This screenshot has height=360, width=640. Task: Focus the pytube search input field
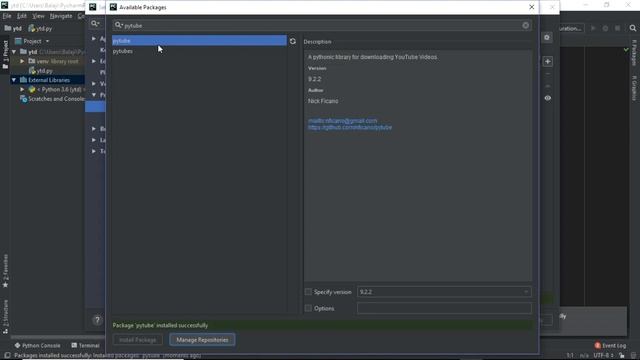coord(322,25)
